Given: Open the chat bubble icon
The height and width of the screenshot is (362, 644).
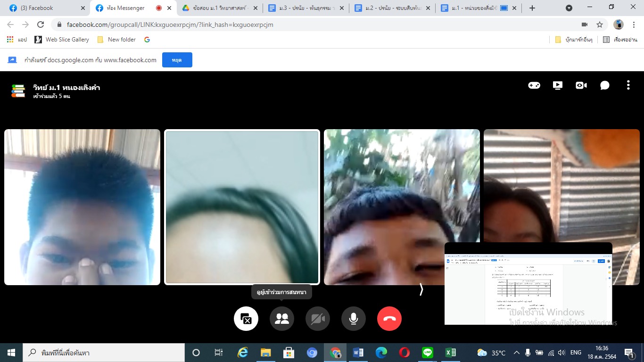Looking at the screenshot, I should [605, 85].
